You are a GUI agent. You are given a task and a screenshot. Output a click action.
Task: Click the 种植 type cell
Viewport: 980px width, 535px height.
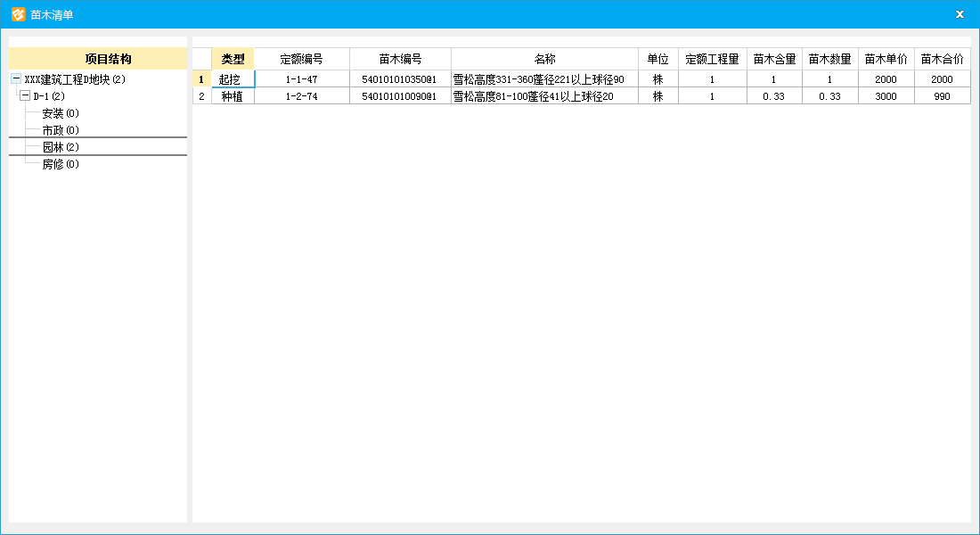(x=233, y=96)
